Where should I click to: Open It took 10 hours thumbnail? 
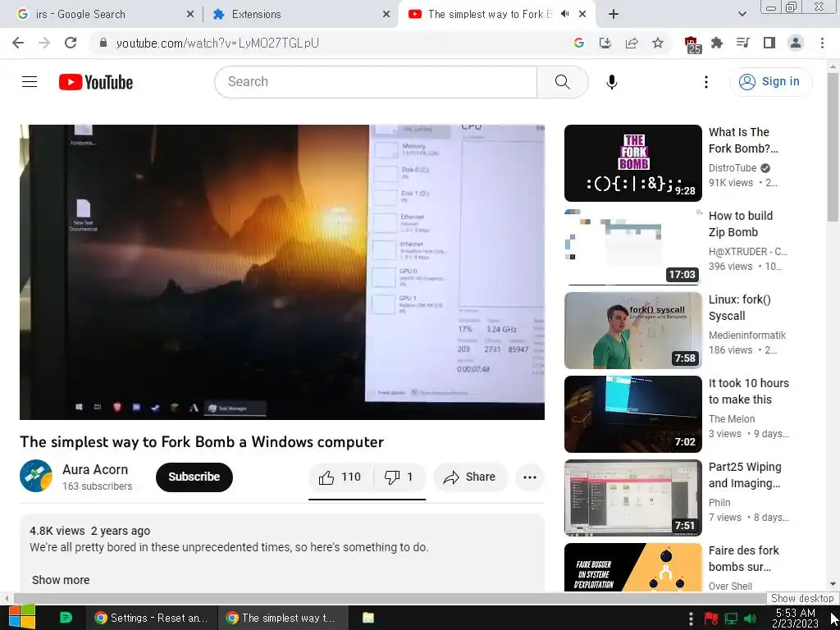(632, 413)
